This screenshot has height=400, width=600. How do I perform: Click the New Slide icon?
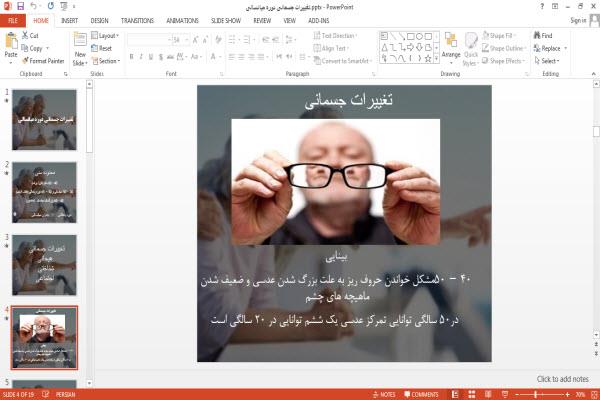pyautogui.click(x=80, y=40)
